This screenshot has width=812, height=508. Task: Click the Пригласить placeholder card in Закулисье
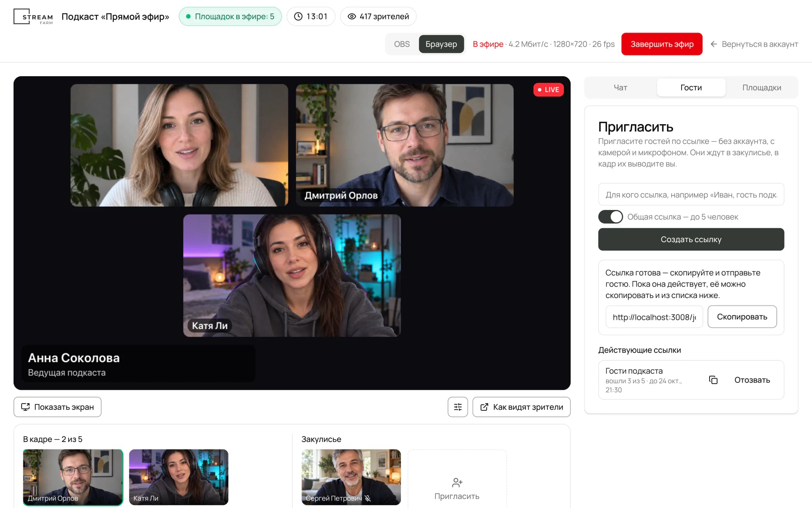(x=457, y=479)
